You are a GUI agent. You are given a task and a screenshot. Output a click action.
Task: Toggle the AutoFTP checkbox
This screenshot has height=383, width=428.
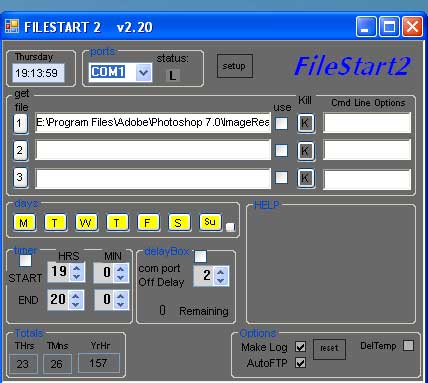(301, 363)
